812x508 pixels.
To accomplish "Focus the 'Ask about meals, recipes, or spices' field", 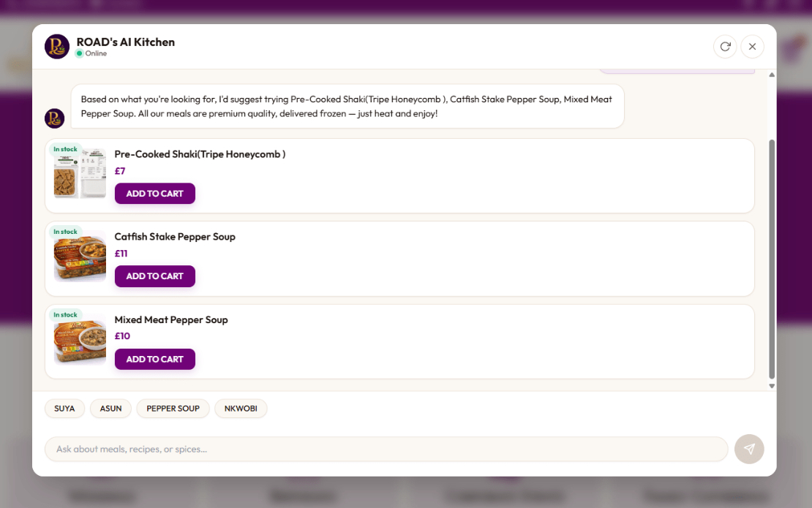I will [386, 449].
